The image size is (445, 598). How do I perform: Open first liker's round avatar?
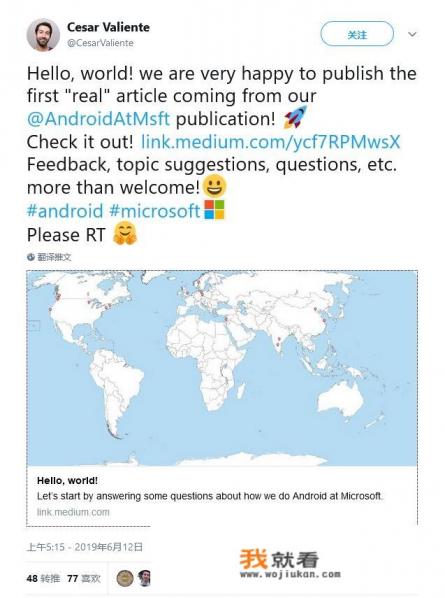coord(125,578)
